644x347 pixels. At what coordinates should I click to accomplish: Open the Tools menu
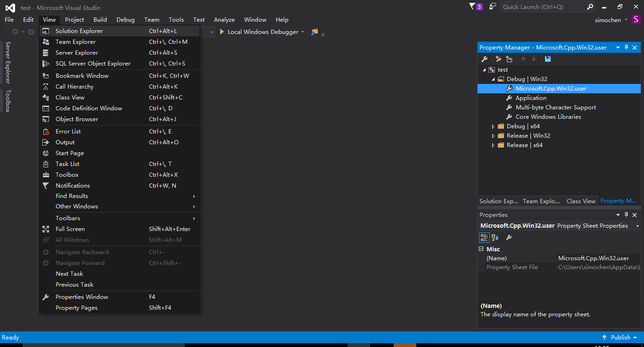176,20
